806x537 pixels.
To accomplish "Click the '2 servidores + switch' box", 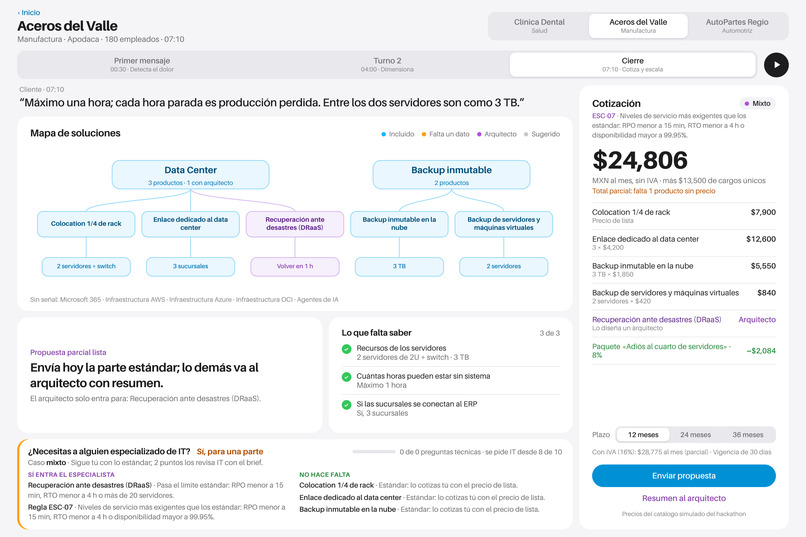I will 86,267.
